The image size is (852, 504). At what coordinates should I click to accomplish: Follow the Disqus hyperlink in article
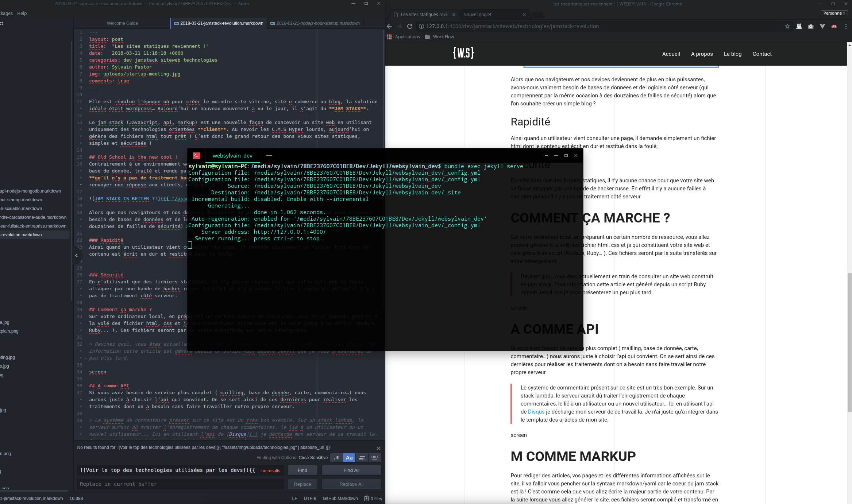pyautogui.click(x=536, y=412)
